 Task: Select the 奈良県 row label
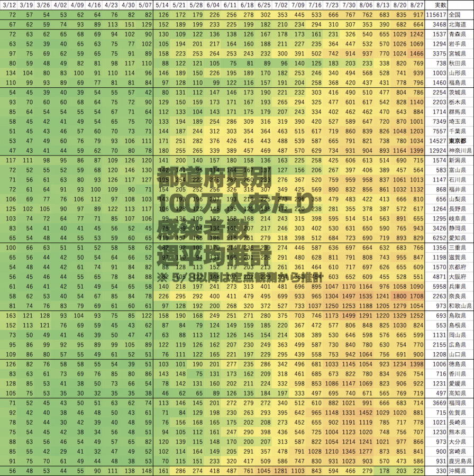(x=457, y=296)
